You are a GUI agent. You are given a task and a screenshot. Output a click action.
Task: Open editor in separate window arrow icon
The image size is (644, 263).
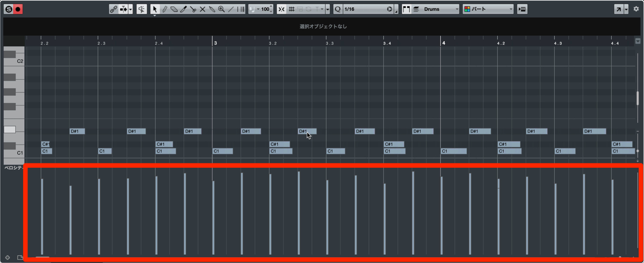coord(618,9)
